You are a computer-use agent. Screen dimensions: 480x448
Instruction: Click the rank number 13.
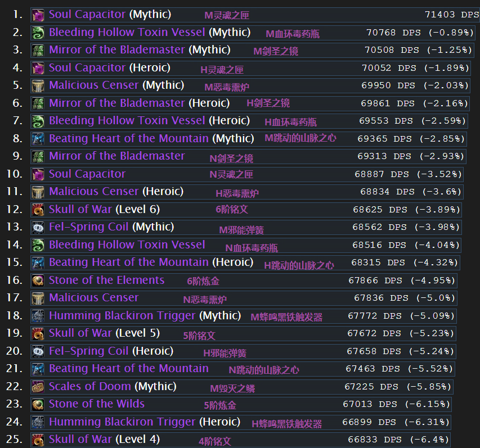(14, 227)
